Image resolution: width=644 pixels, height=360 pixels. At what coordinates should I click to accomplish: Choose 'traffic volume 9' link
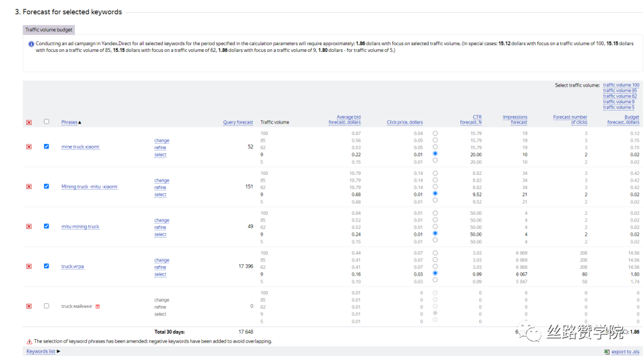[x=618, y=101]
